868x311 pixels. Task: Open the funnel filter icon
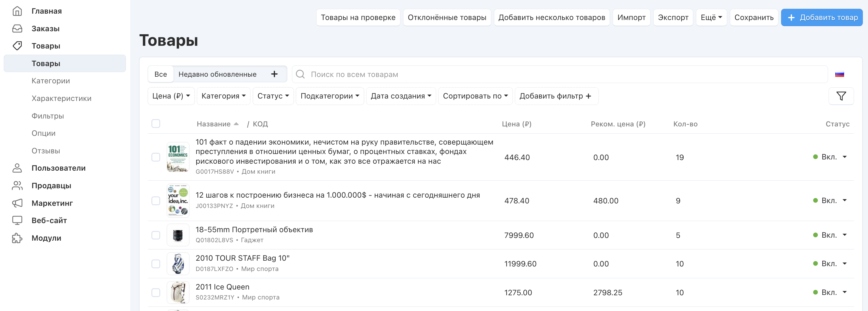click(841, 96)
